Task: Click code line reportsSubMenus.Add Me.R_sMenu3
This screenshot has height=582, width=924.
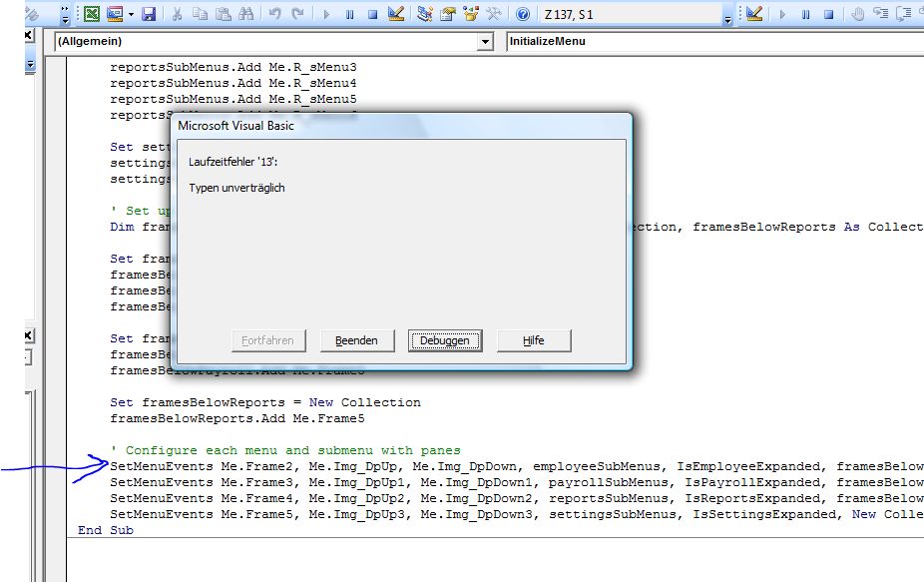Action: point(233,67)
